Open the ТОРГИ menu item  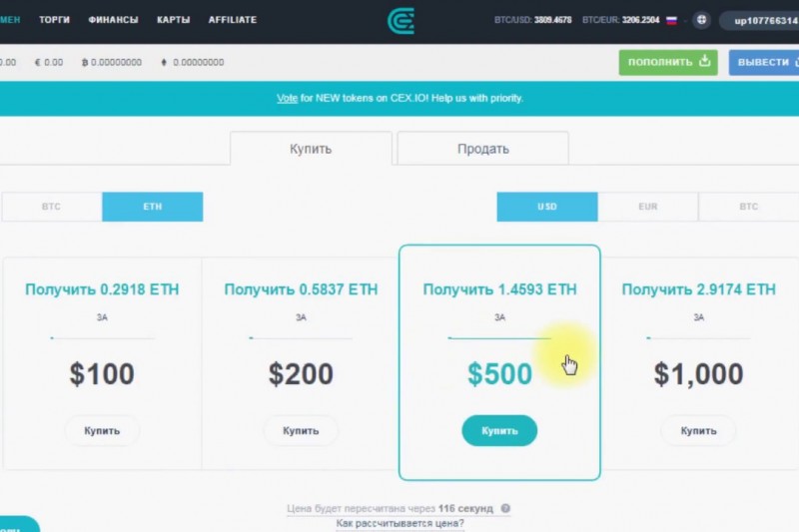(x=55, y=20)
